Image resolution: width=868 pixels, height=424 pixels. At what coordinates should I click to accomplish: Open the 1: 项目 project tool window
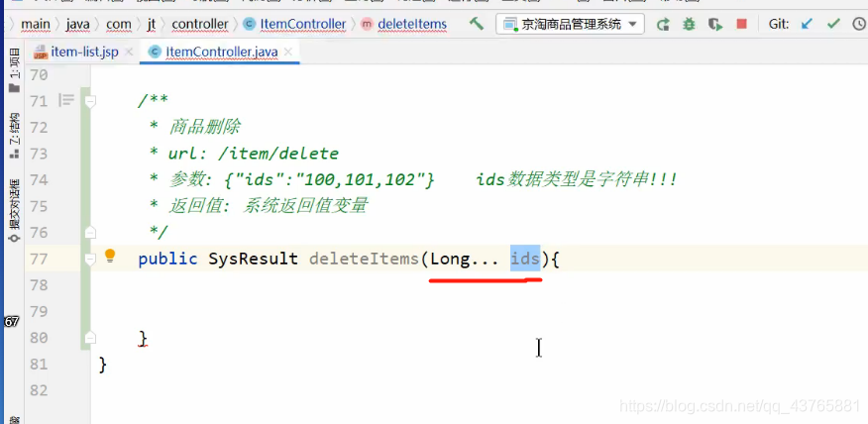click(x=15, y=70)
